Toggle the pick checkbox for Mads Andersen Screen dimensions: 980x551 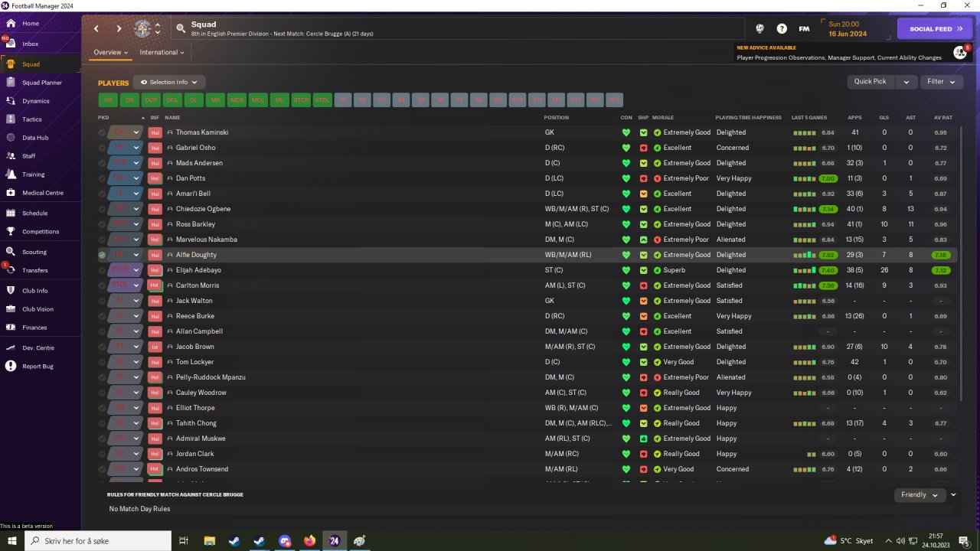click(102, 163)
